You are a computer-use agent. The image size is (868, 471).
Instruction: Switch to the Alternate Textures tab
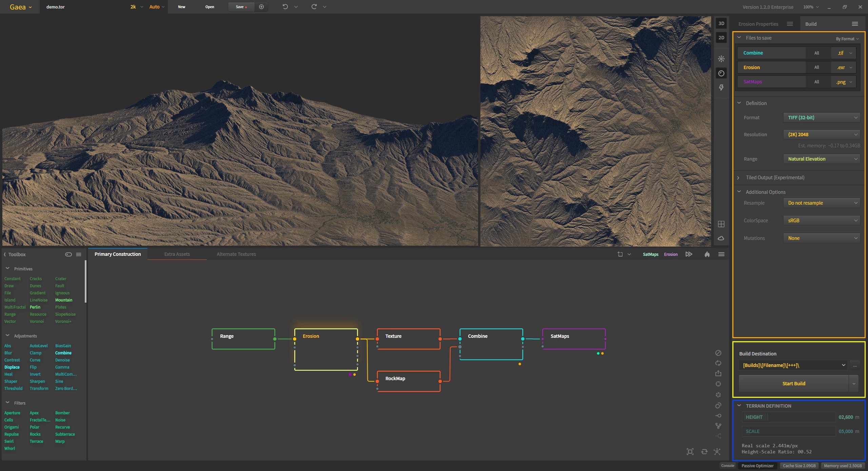(x=235, y=253)
